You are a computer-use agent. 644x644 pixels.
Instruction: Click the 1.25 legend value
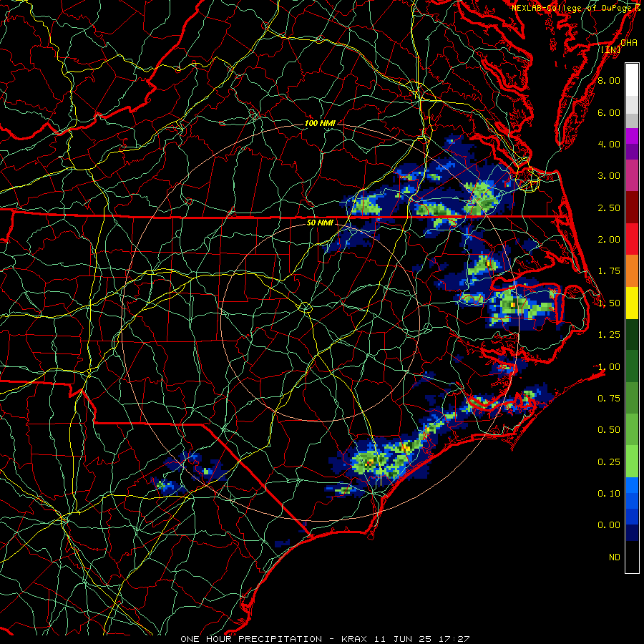pos(609,335)
